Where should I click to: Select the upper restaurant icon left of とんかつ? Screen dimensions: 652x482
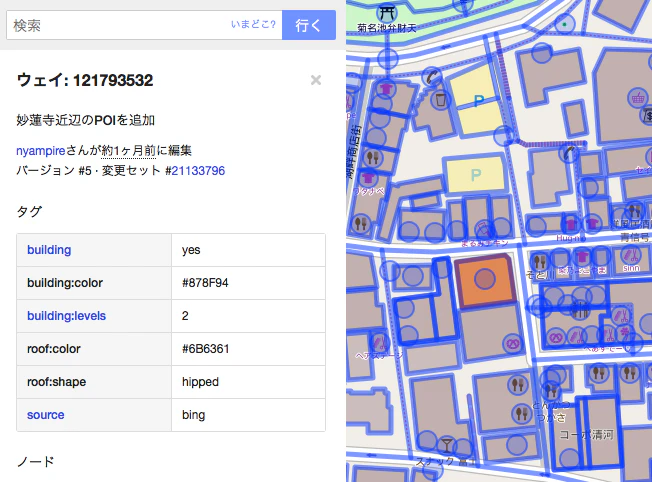[518, 385]
